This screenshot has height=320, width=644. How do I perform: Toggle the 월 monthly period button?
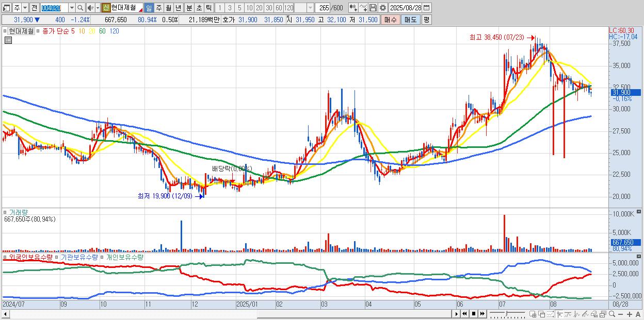point(168,8)
